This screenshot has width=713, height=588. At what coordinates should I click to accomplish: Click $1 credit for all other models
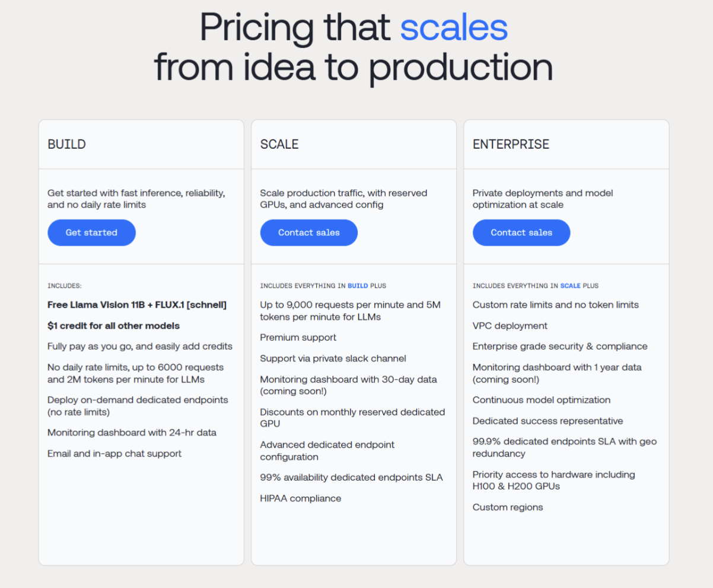click(x=113, y=325)
